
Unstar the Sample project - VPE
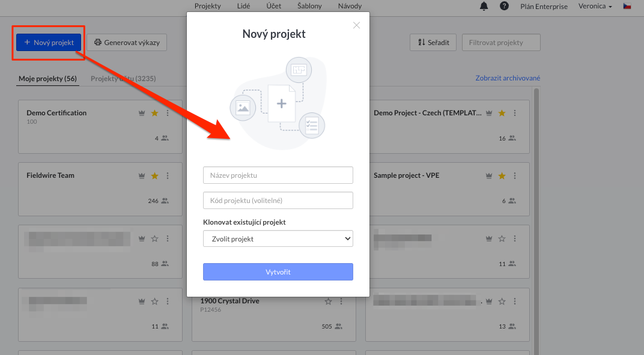coord(502,176)
